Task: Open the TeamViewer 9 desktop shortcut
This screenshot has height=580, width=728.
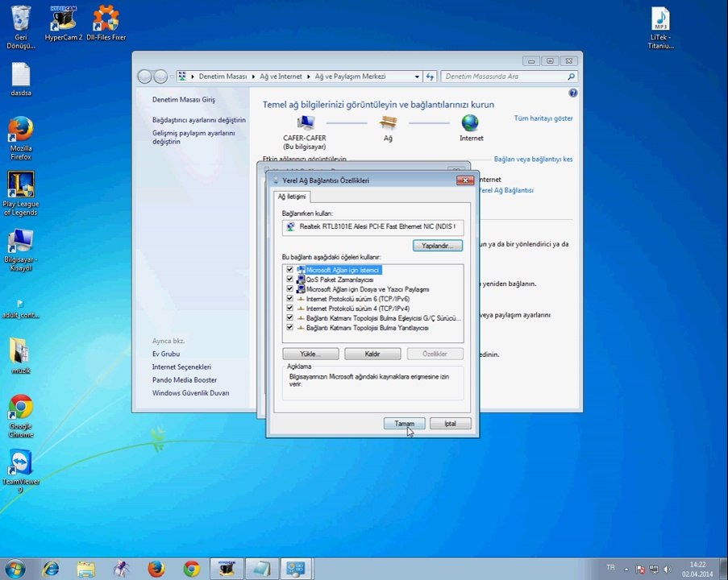Action: click(20, 462)
